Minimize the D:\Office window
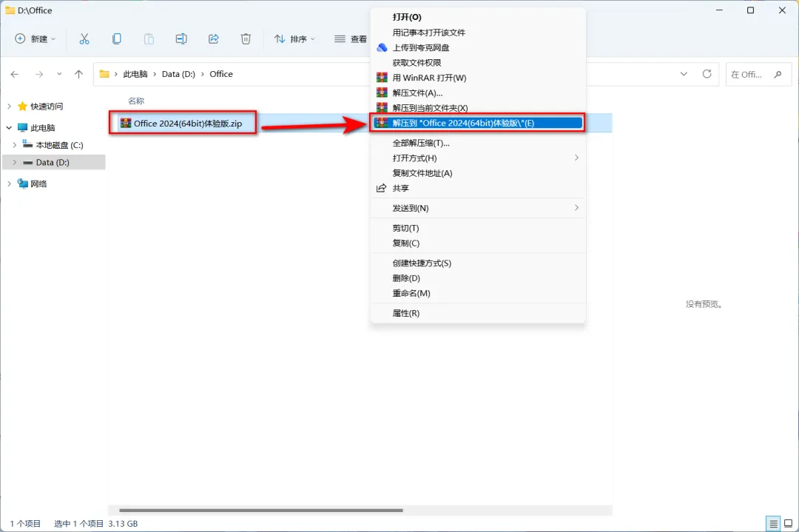Viewport: 799px width, 532px height. click(x=720, y=10)
